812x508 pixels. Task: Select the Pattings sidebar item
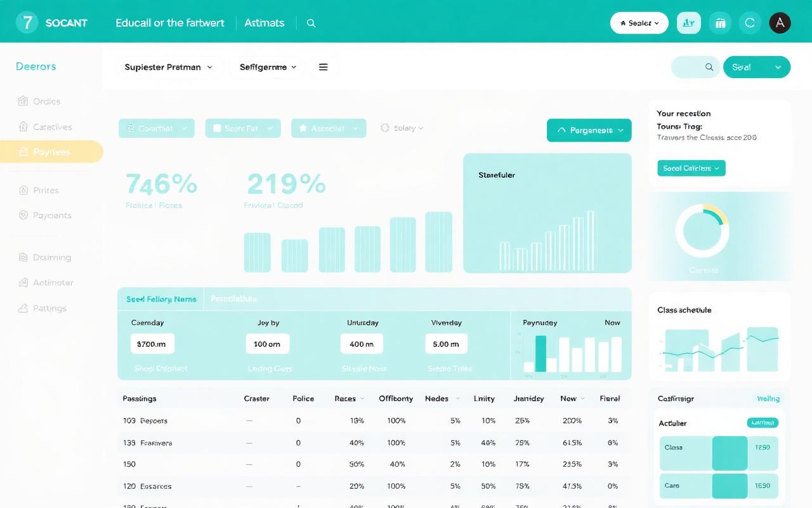(42, 308)
